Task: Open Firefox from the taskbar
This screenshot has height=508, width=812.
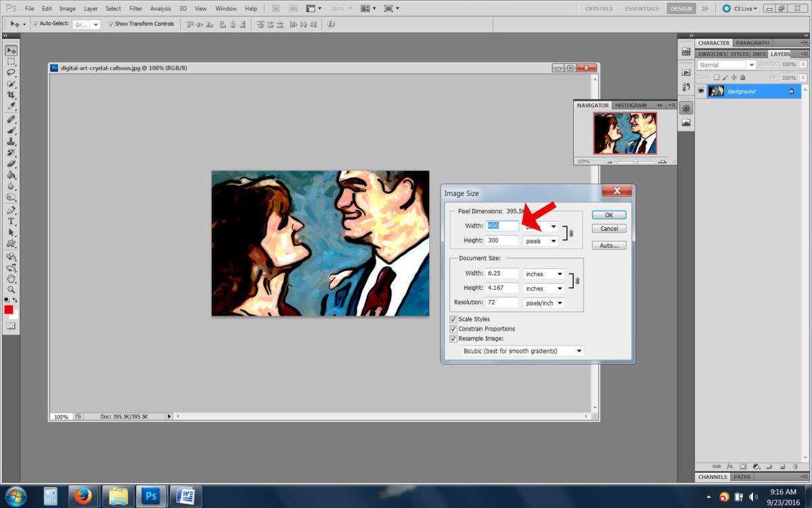Action: tap(84, 496)
